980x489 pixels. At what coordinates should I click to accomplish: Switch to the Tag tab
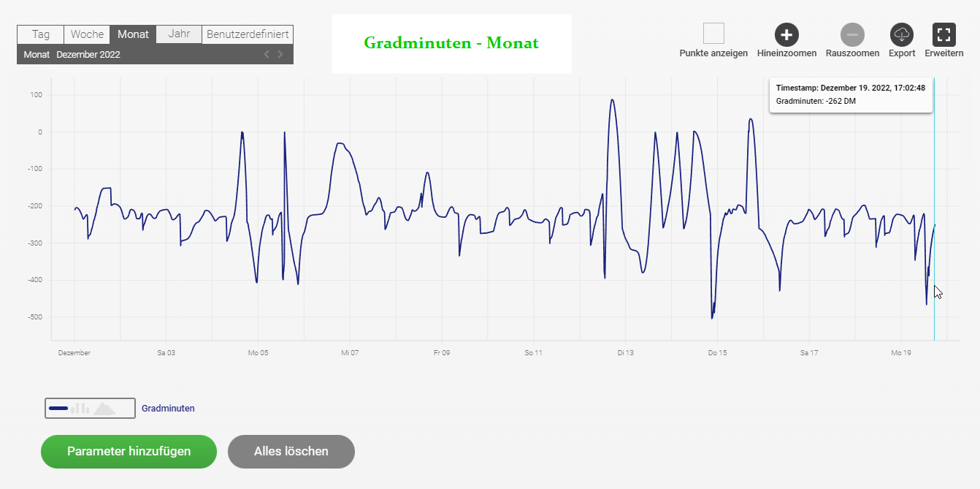pos(41,34)
